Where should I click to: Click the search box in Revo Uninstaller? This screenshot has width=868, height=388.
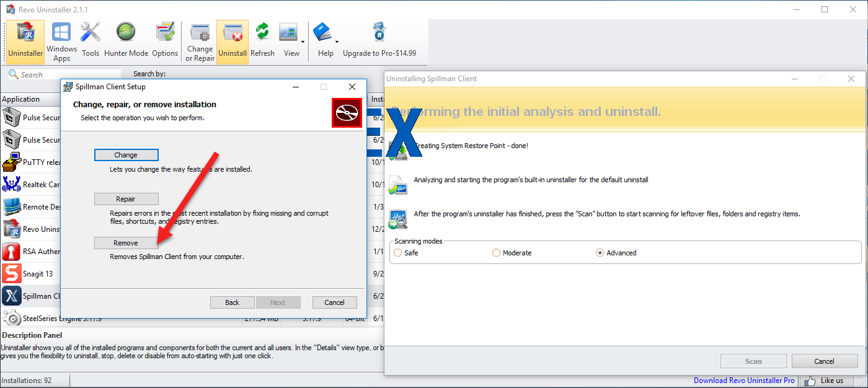pos(65,74)
